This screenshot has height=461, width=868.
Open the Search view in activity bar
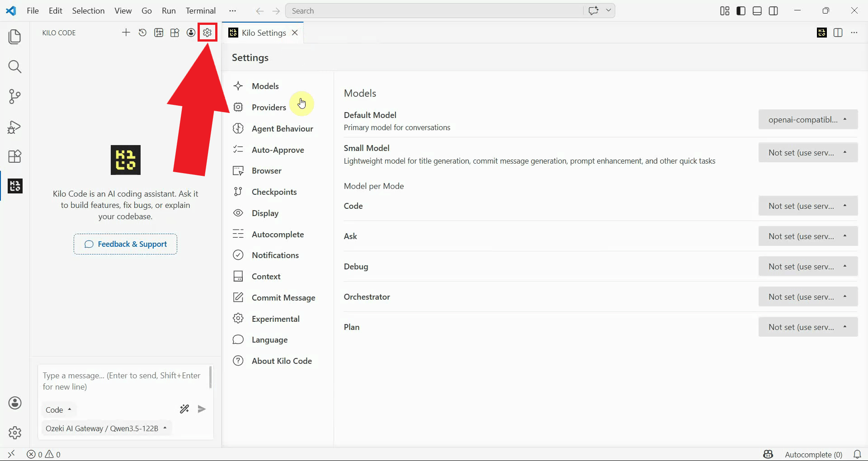[15, 67]
